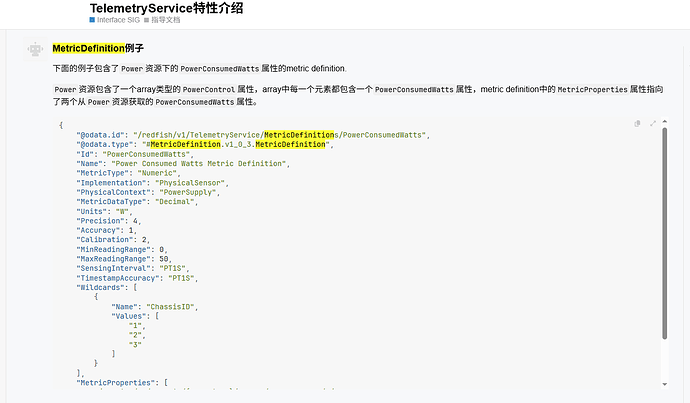Image resolution: width=690 pixels, height=403 pixels.
Task: Open the 指导文档 tag link
Action: pyautogui.click(x=165, y=20)
